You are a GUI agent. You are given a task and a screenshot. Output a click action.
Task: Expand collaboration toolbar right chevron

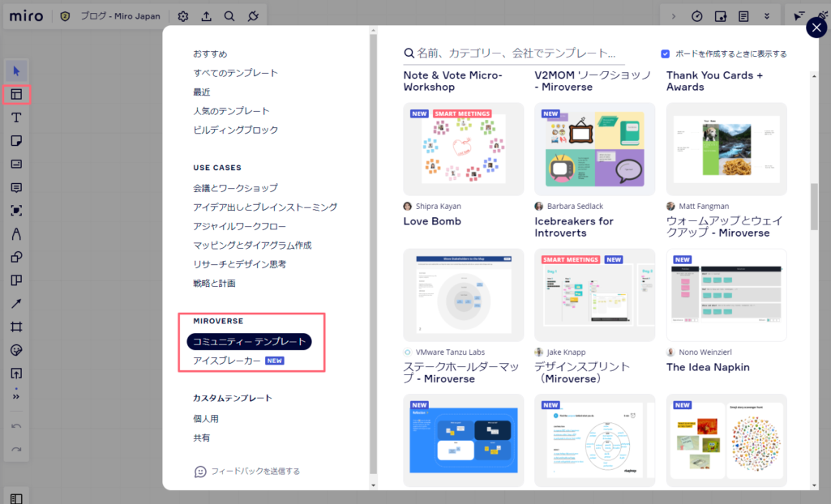coord(674,16)
